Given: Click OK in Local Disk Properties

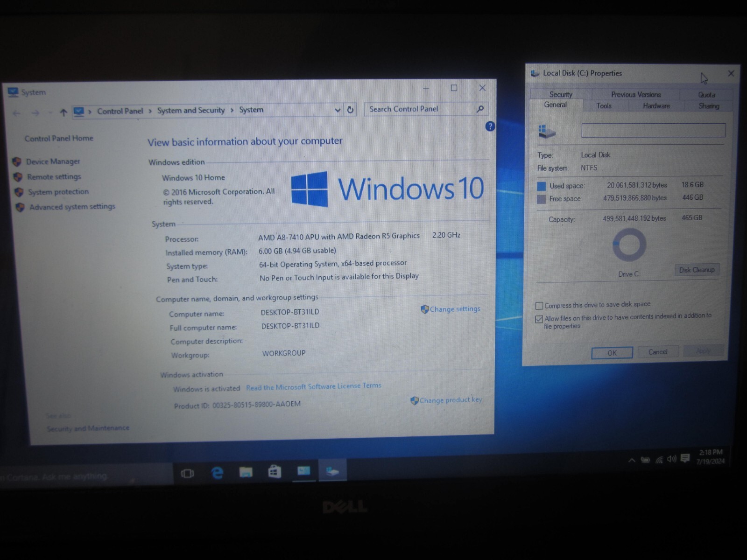Looking at the screenshot, I should [x=612, y=353].
